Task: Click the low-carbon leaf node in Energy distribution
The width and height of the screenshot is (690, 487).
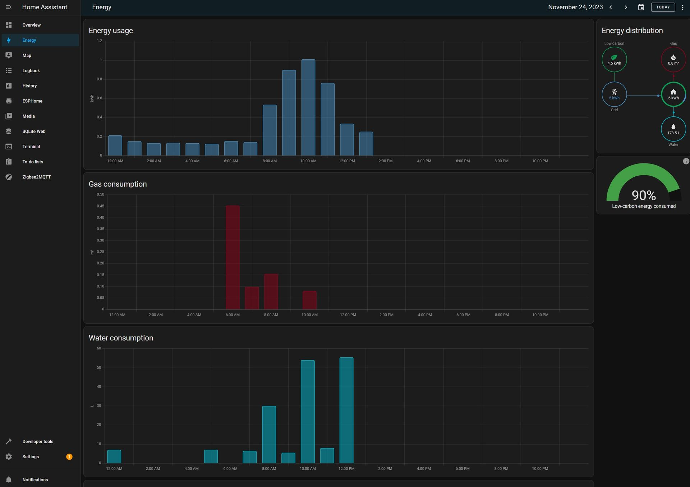Action: point(614,59)
